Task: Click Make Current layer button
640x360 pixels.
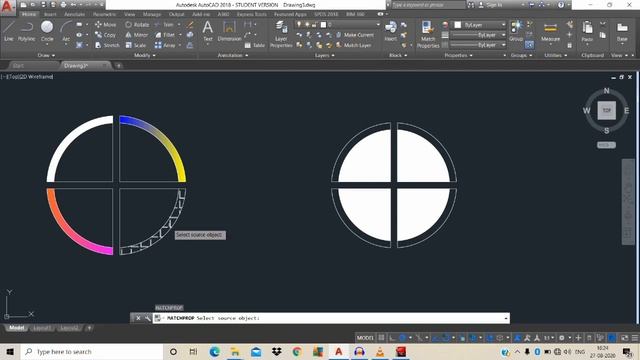Action: (x=355, y=35)
